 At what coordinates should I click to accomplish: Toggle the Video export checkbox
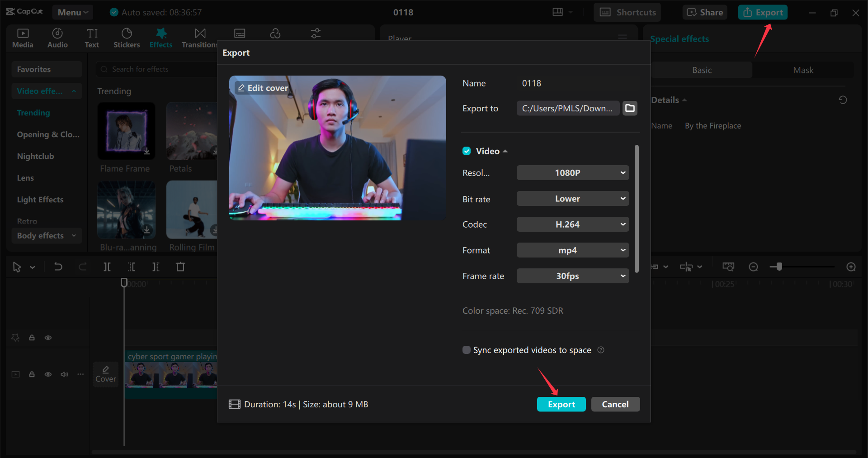(x=466, y=151)
